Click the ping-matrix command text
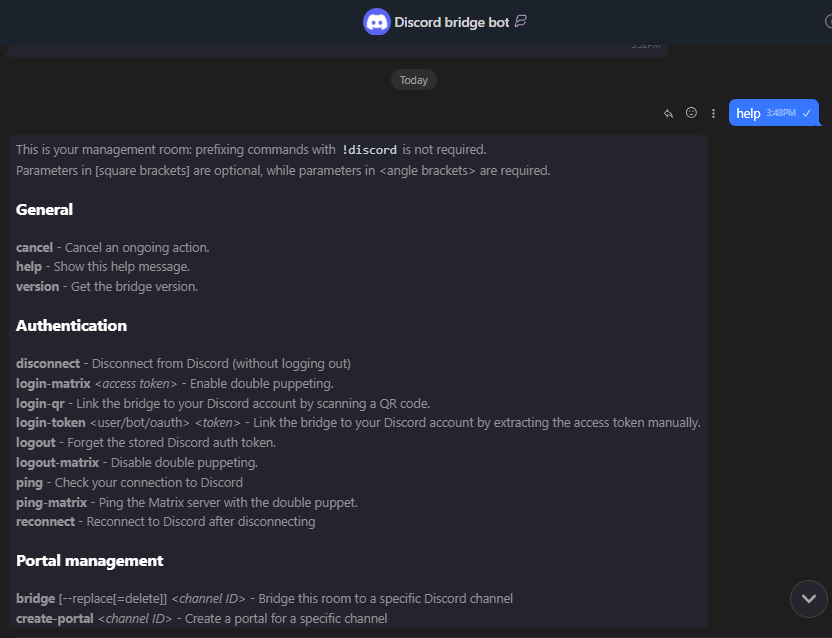The width and height of the screenshot is (832, 638). click(51, 502)
